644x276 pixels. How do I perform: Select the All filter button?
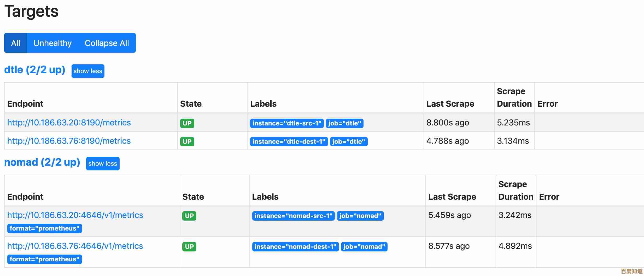pyautogui.click(x=16, y=43)
